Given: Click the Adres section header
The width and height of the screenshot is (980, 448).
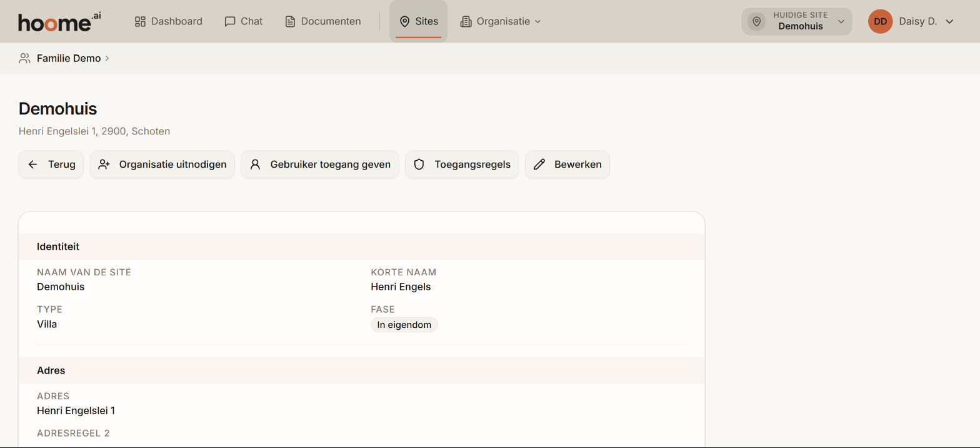Looking at the screenshot, I should click(362, 370).
